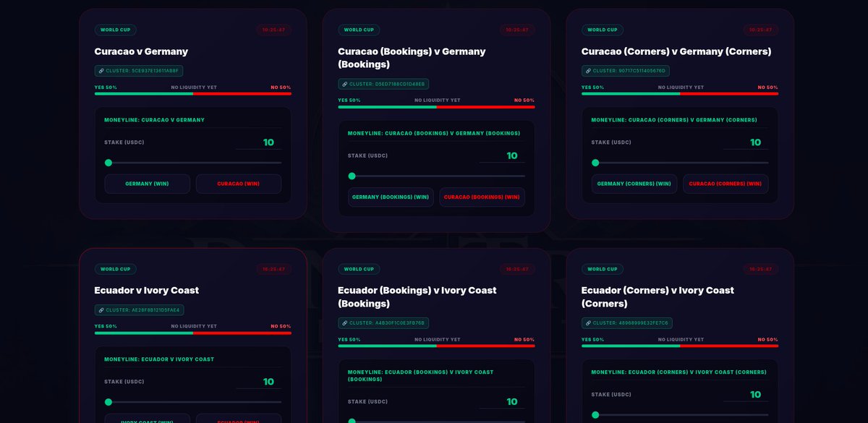Focus stake amount in Curacao (Bookings) card

point(502,155)
